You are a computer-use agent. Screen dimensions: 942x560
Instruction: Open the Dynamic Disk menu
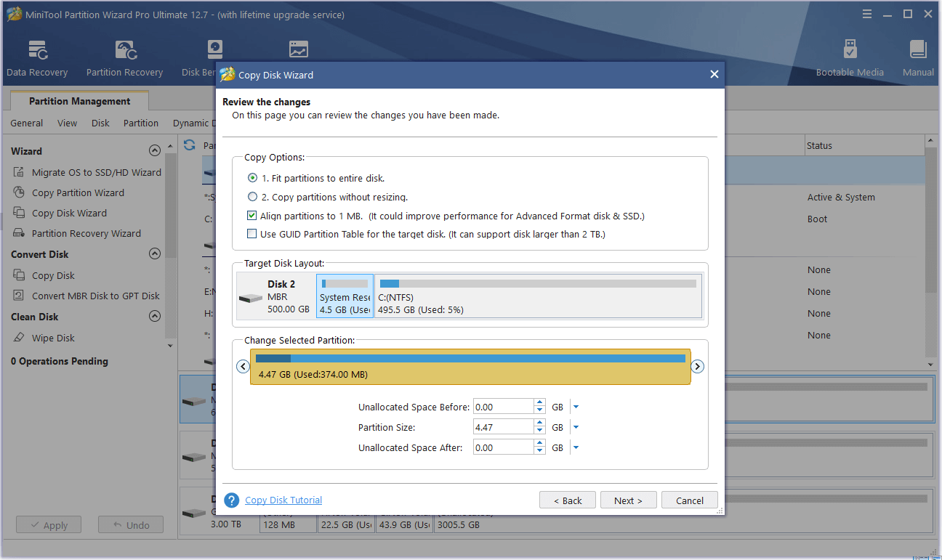pos(193,123)
